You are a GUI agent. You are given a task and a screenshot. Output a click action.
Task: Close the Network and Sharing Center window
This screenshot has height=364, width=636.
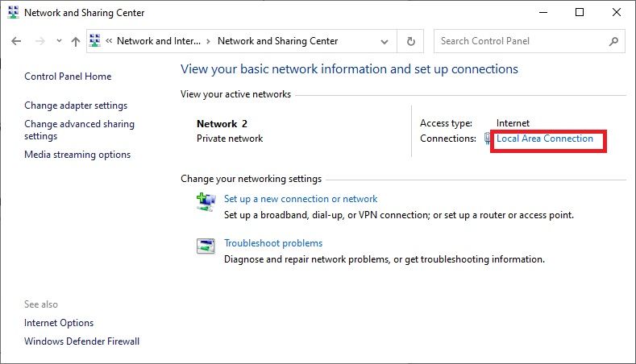(617, 13)
